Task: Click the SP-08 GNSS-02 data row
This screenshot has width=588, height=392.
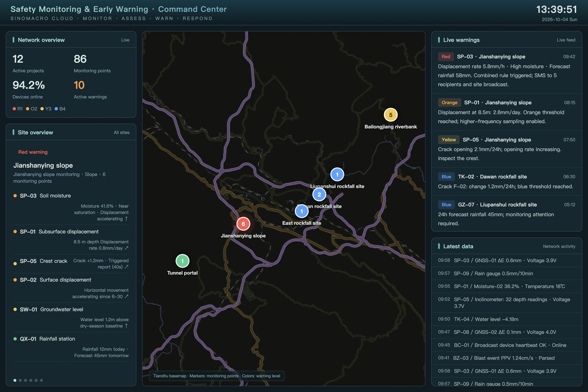Action: (x=507, y=332)
